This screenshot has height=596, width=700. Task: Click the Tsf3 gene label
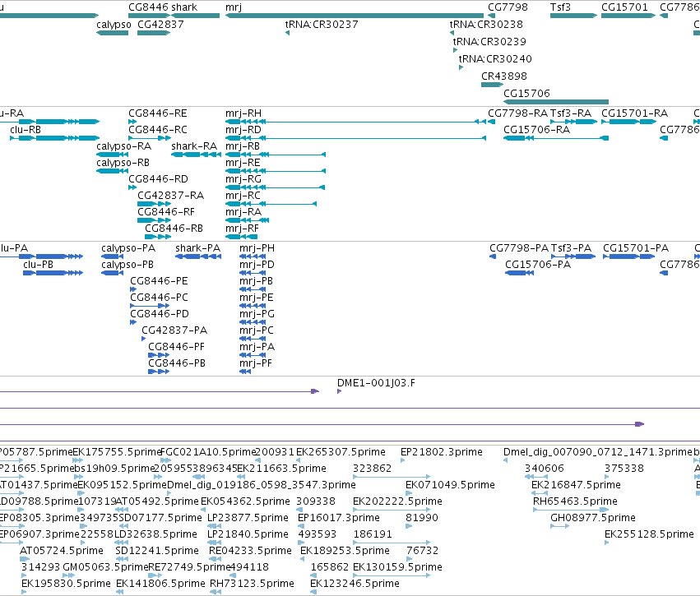(560, 7)
